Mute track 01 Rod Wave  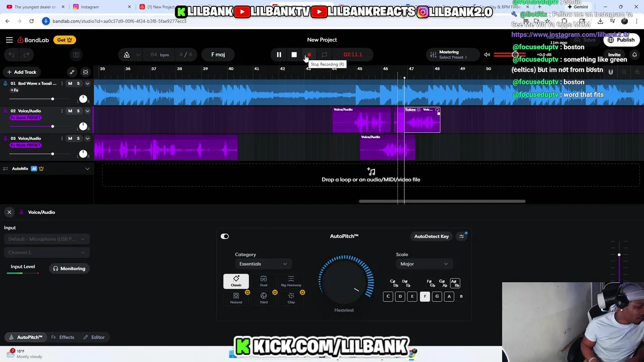(x=70, y=83)
